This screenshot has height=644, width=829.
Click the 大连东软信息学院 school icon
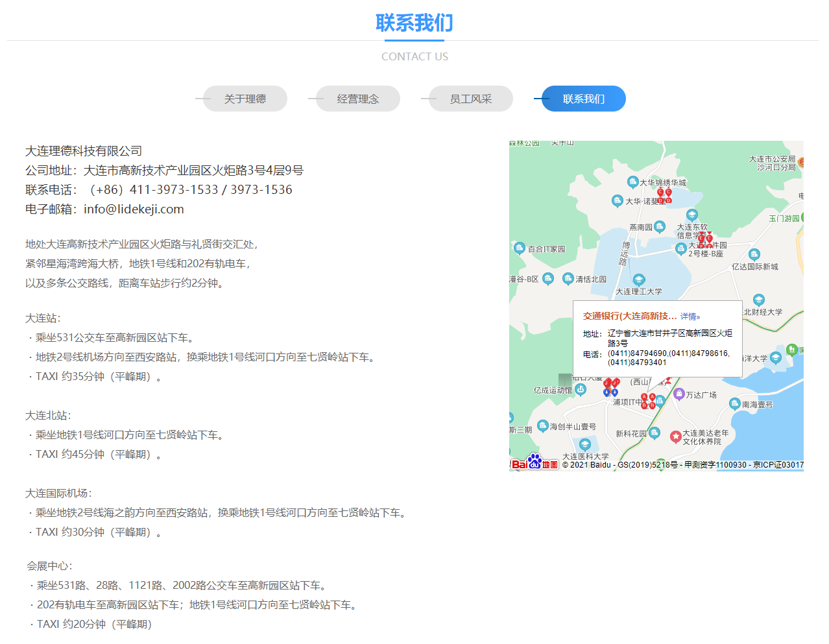[692, 215]
